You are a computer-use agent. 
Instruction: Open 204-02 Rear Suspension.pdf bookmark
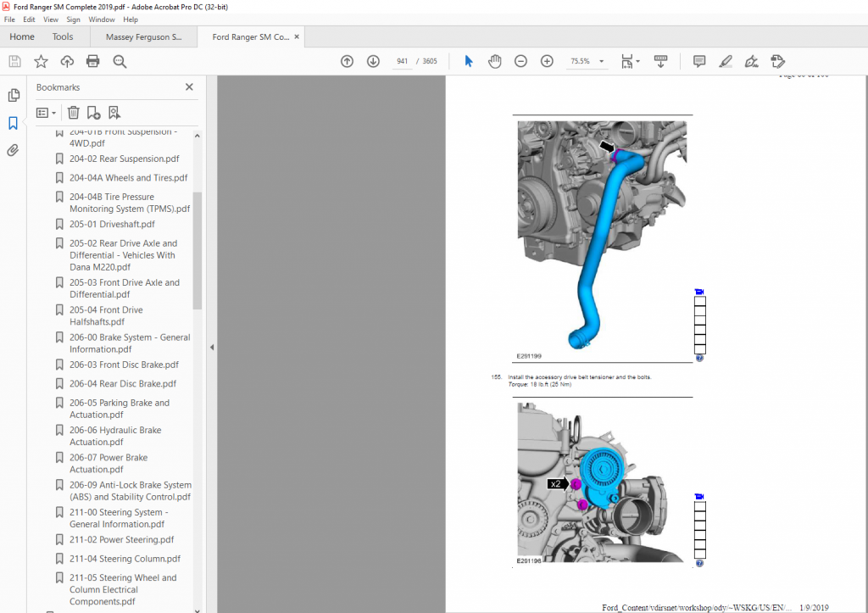[124, 159]
